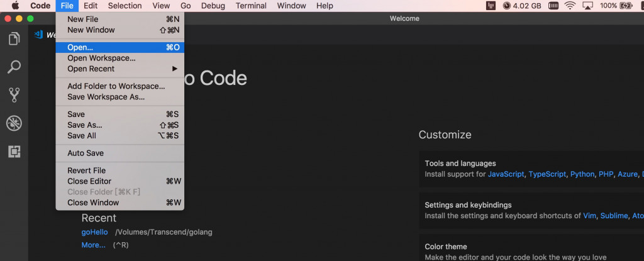Screen dimensions: 644x261
Task: Select Open... in the File menu
Action: 120,47
